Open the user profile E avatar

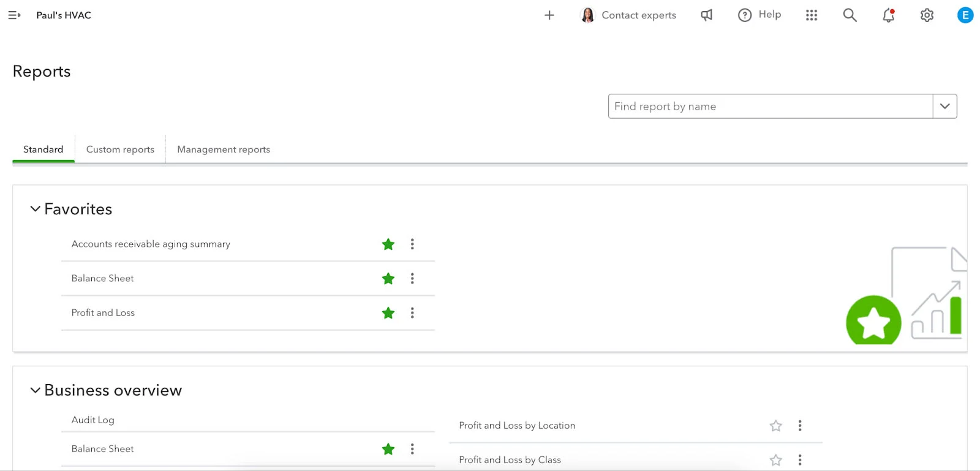[x=965, y=15]
